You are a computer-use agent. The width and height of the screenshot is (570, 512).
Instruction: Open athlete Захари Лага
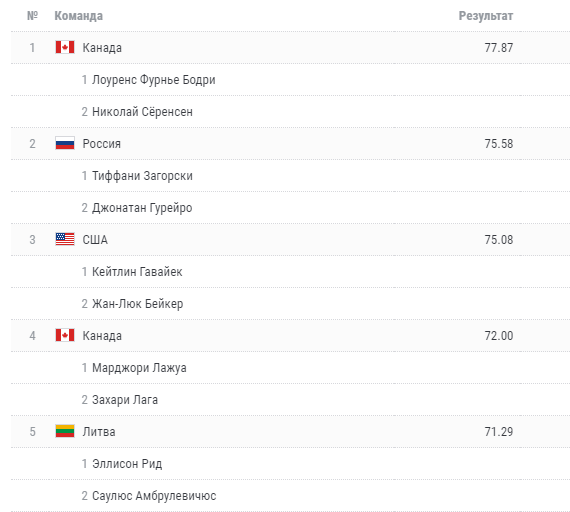[125, 400]
